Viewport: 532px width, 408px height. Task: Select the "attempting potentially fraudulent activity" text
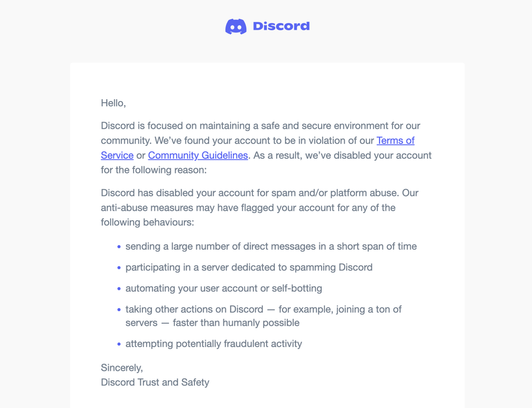click(213, 344)
